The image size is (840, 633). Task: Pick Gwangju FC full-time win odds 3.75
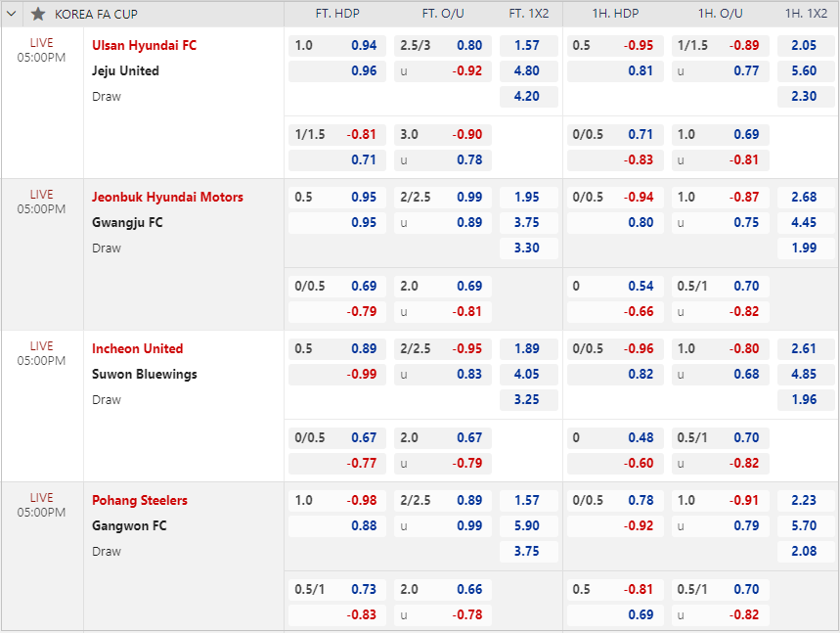click(x=528, y=222)
